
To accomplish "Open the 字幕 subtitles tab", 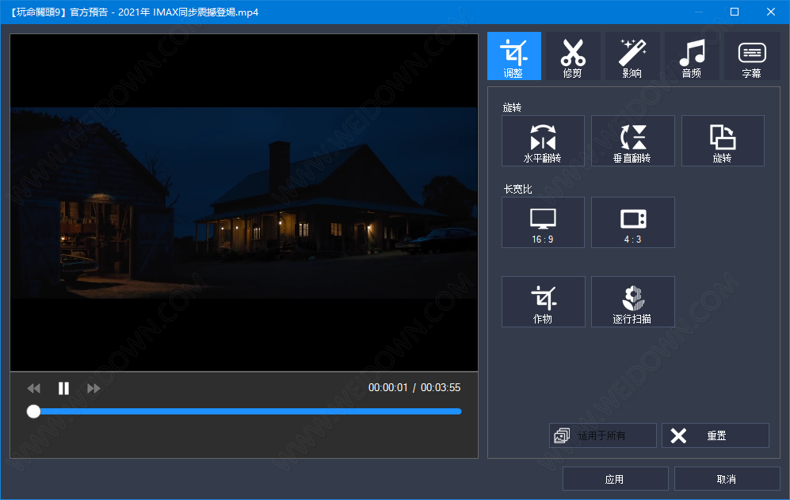I will click(x=752, y=56).
